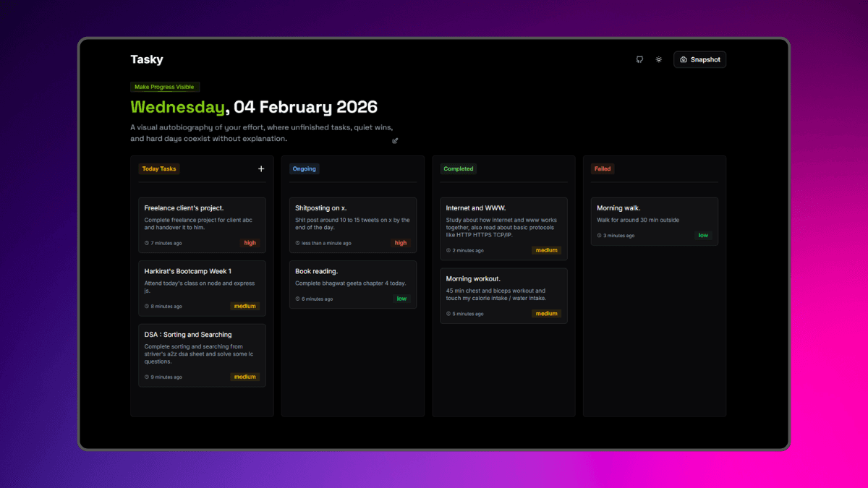The height and width of the screenshot is (488, 868).
Task: Add a new task with plus icon
Action: (x=261, y=169)
